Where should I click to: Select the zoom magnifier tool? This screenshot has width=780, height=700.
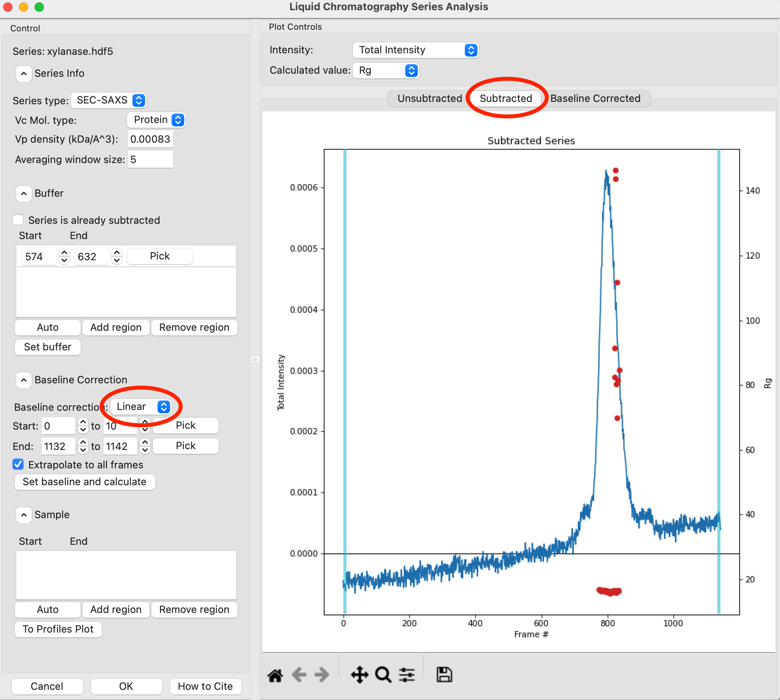click(383, 675)
